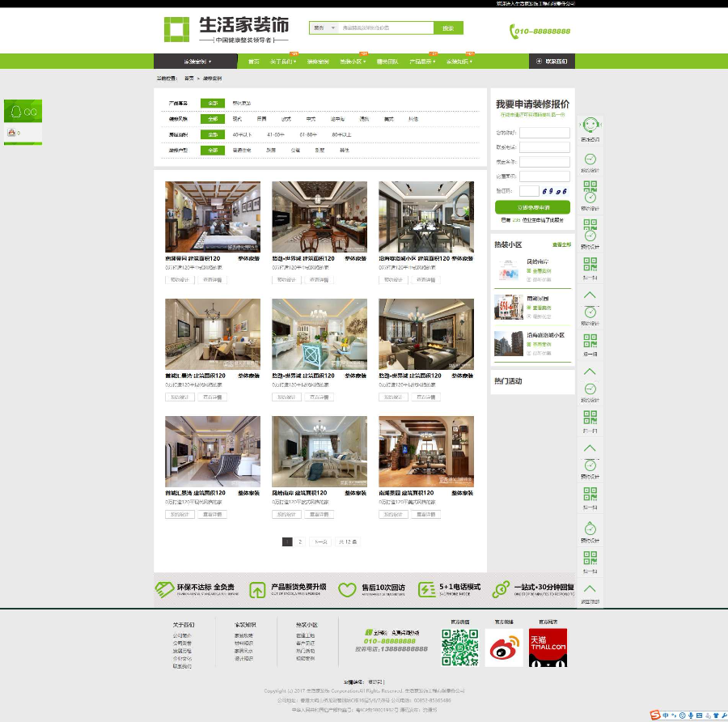Refresh the 6996 captcha image
The height and width of the screenshot is (722, 728).
[555, 191]
